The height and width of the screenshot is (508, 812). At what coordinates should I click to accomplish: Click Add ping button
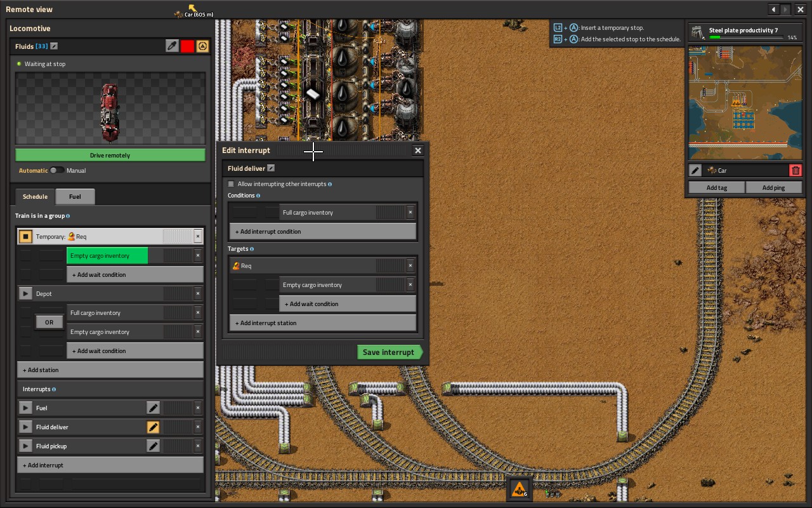click(x=773, y=187)
